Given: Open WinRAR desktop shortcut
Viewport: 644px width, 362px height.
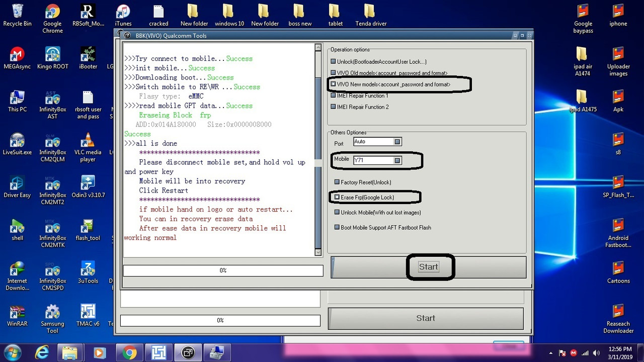Looking at the screenshot, I should click(17, 316).
